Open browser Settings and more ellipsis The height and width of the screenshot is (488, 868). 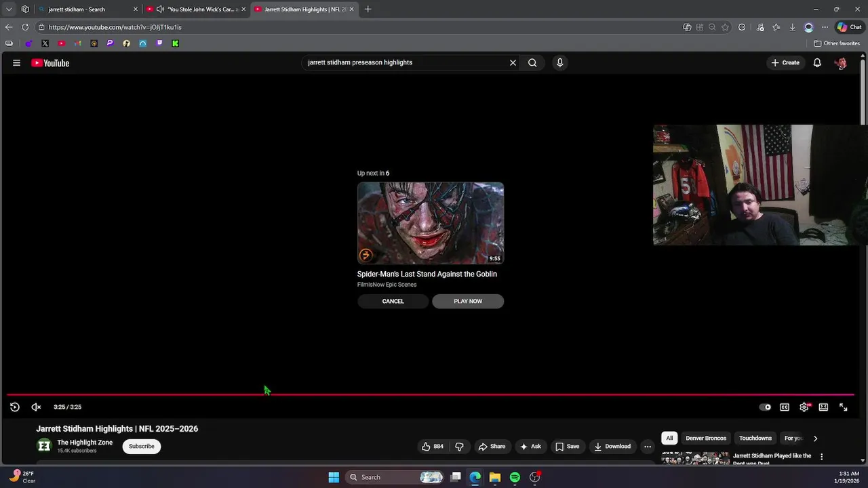click(x=825, y=27)
